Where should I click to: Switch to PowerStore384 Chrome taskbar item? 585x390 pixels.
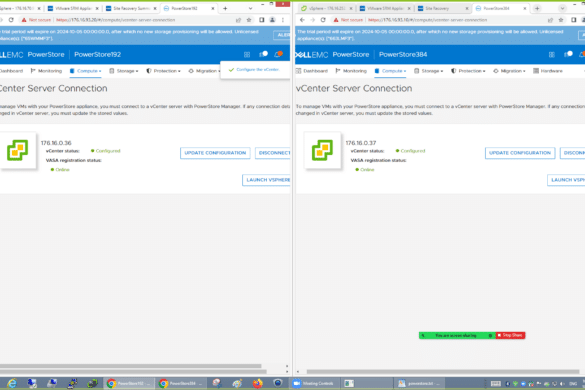click(181, 383)
